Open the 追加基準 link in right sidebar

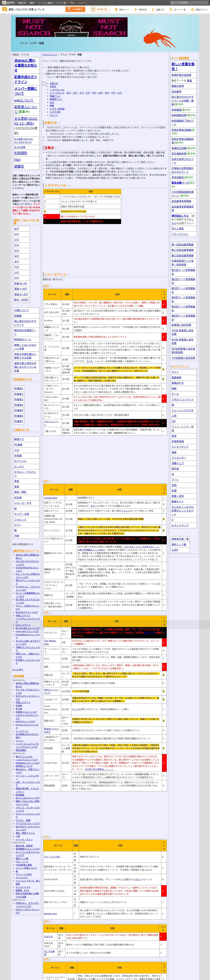click(x=176, y=92)
